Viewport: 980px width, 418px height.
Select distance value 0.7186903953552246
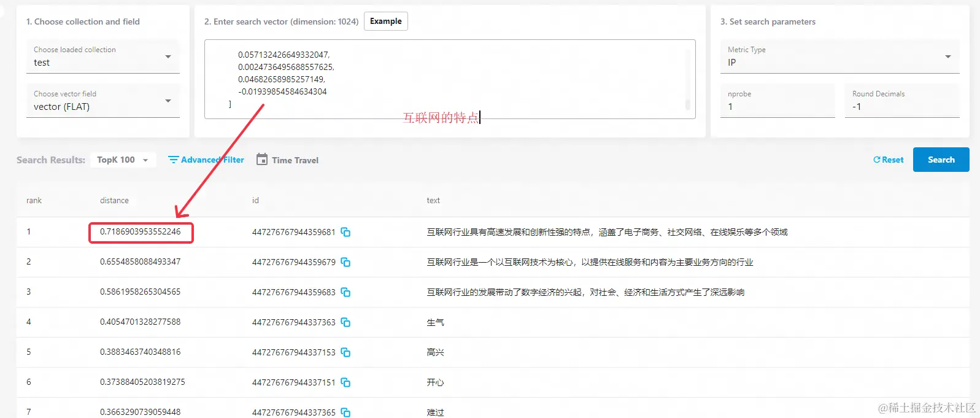(141, 231)
